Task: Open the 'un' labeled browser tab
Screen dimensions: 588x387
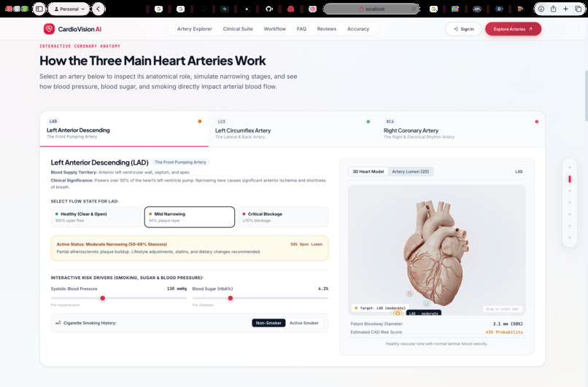Action: click(x=476, y=9)
